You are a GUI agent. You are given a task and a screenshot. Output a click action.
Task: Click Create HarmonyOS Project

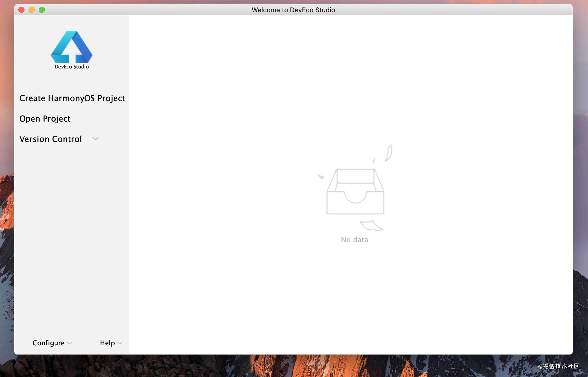point(72,98)
